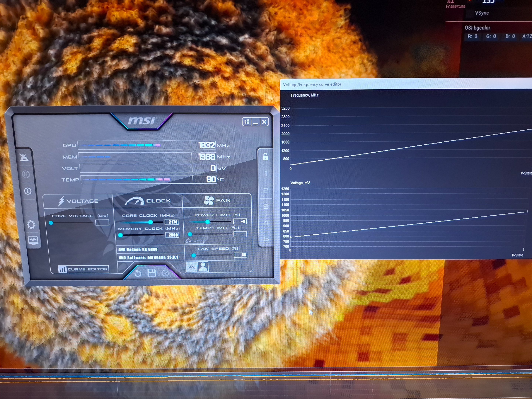The image size is (532, 399).
Task: Click the "AMD Software: Adrenalin 25.8.1" driver text
Action: pos(148,257)
